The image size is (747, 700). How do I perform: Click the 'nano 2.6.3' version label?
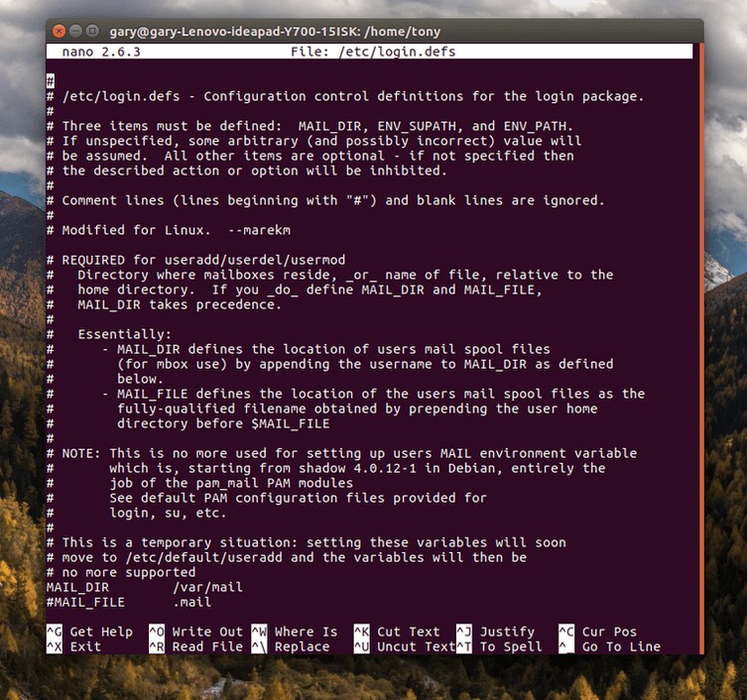(x=101, y=52)
